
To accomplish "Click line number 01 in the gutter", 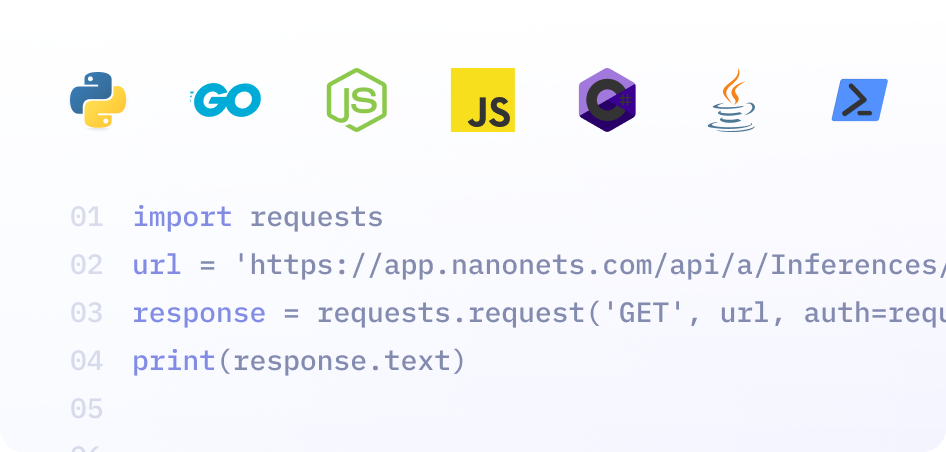I will pos(87,217).
